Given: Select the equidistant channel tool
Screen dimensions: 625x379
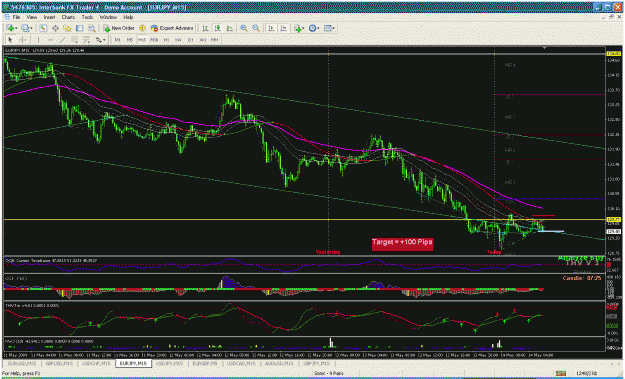Looking at the screenshot, I should point(75,39).
